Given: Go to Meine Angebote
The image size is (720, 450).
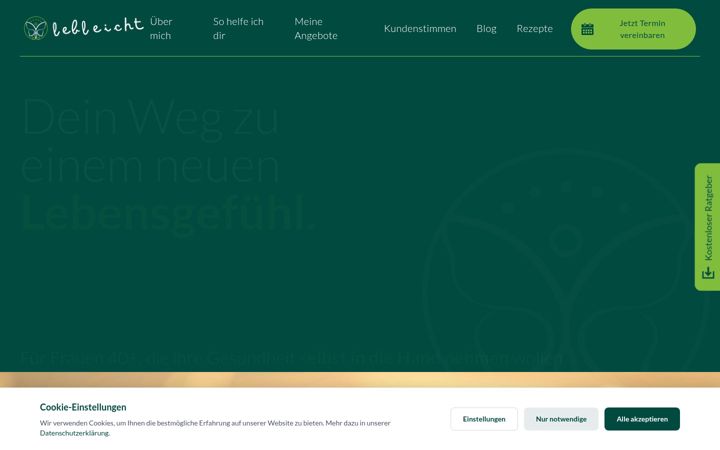Looking at the screenshot, I should tap(316, 28).
